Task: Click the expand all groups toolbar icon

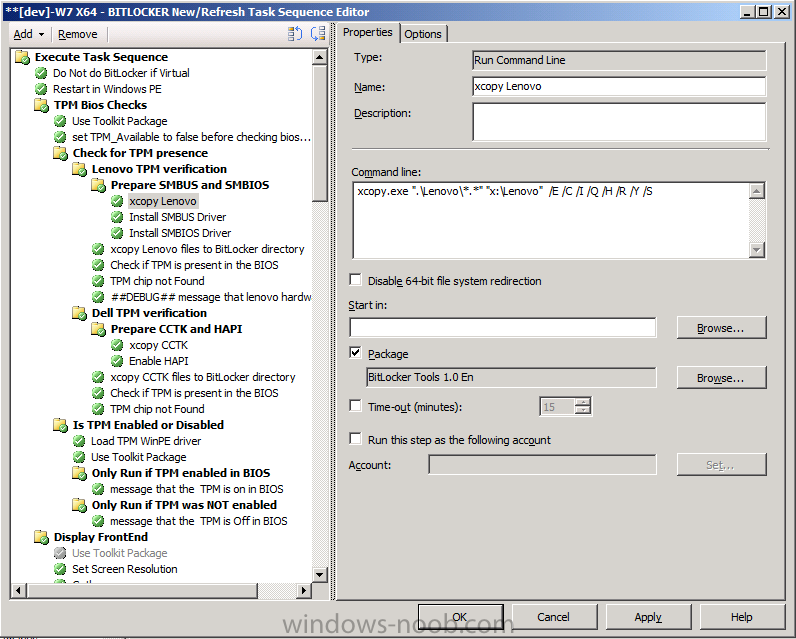Action: tap(295, 33)
